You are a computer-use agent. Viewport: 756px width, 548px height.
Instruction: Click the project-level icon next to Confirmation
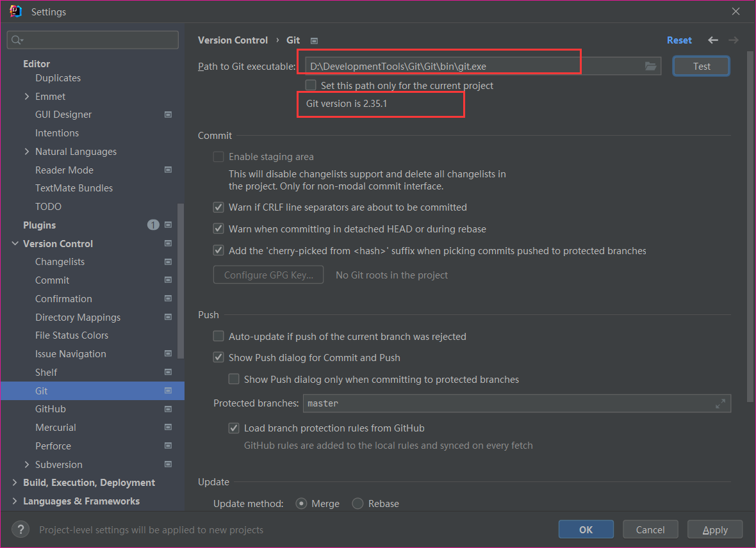[168, 298]
